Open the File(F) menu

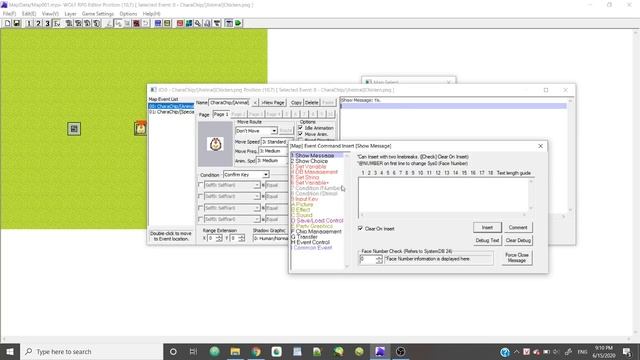[x=9, y=13]
